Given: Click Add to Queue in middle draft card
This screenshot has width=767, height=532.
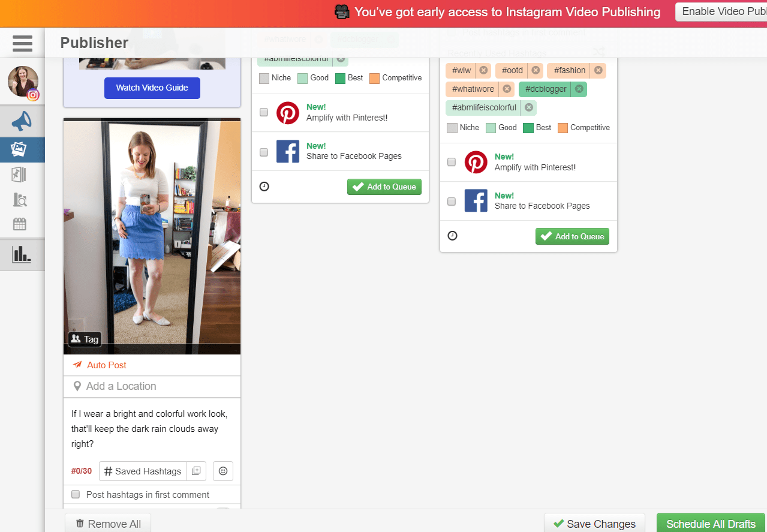Looking at the screenshot, I should (384, 187).
